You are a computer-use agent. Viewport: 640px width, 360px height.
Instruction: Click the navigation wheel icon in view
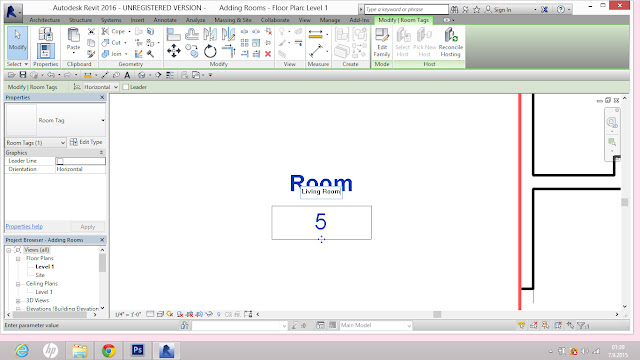pyautogui.click(x=612, y=122)
